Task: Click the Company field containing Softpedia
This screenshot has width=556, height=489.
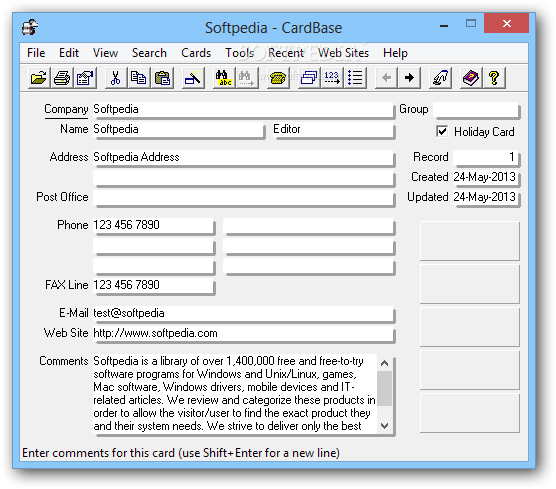Action: 243,109
